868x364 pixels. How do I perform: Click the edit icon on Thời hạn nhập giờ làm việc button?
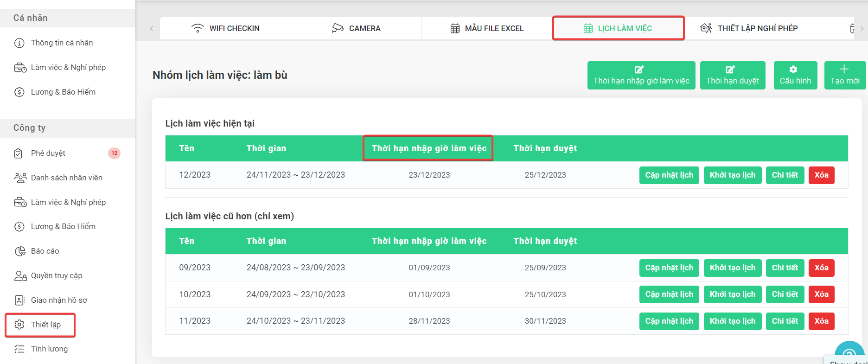click(639, 70)
